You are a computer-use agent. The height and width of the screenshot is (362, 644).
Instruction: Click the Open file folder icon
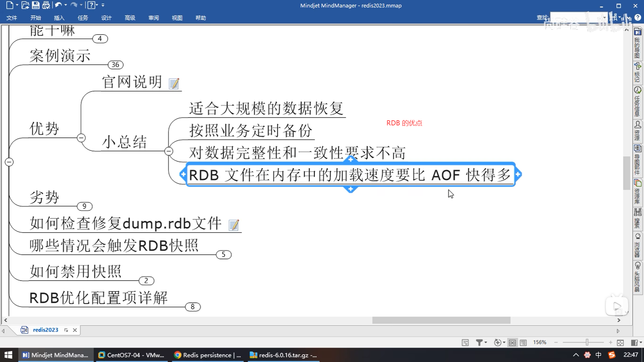point(25,5)
